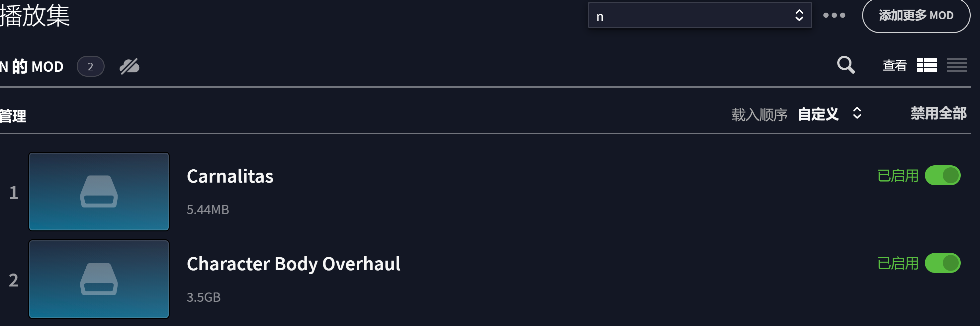Click the drive icon on Carnalitas thumbnail

click(x=99, y=191)
